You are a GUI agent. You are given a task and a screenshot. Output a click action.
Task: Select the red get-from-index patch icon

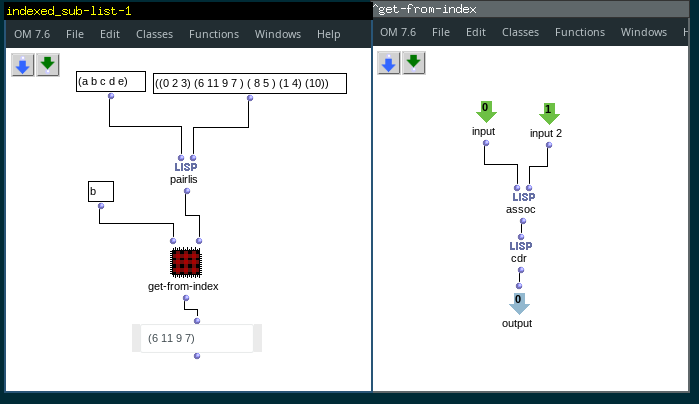pos(186,262)
